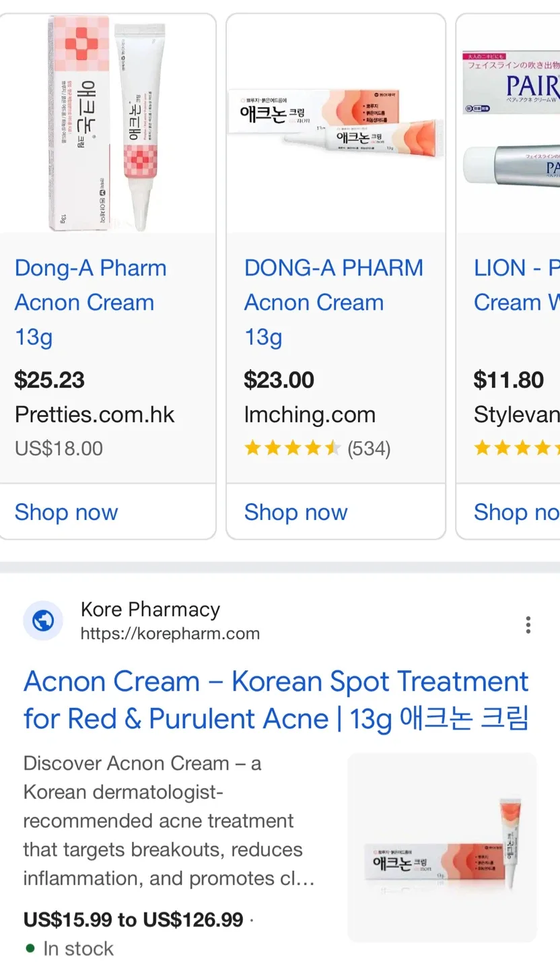The height and width of the screenshot is (970, 560).
Task: Click the orange Acnon Cream box image on second card
Action: click(x=335, y=121)
